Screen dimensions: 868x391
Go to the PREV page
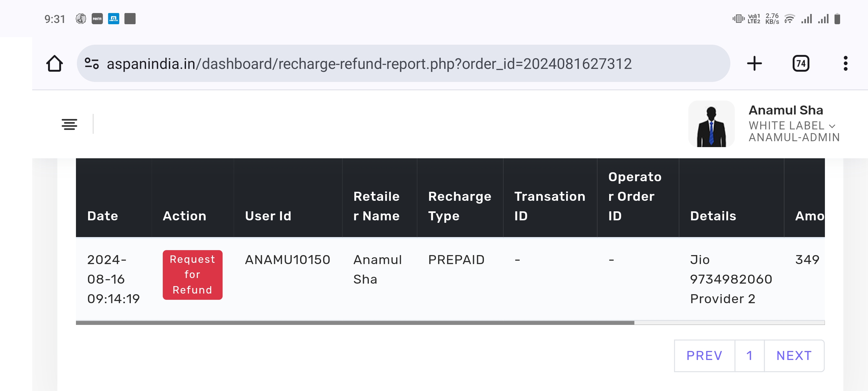[704, 356]
